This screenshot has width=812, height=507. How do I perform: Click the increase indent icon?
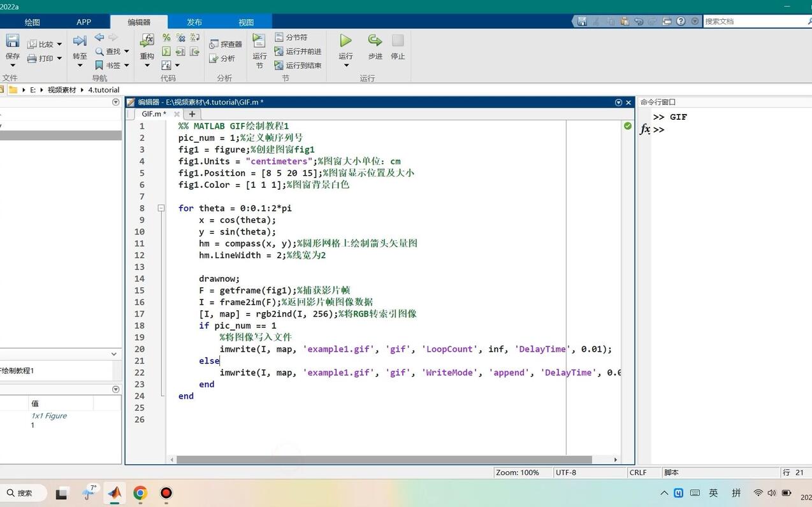pyautogui.click(x=180, y=52)
